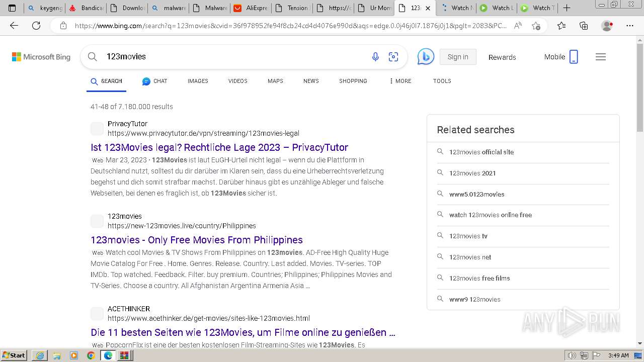Image resolution: width=644 pixels, height=362 pixels.
Task: Switch to AliExpress browser tab
Action: click(251, 8)
